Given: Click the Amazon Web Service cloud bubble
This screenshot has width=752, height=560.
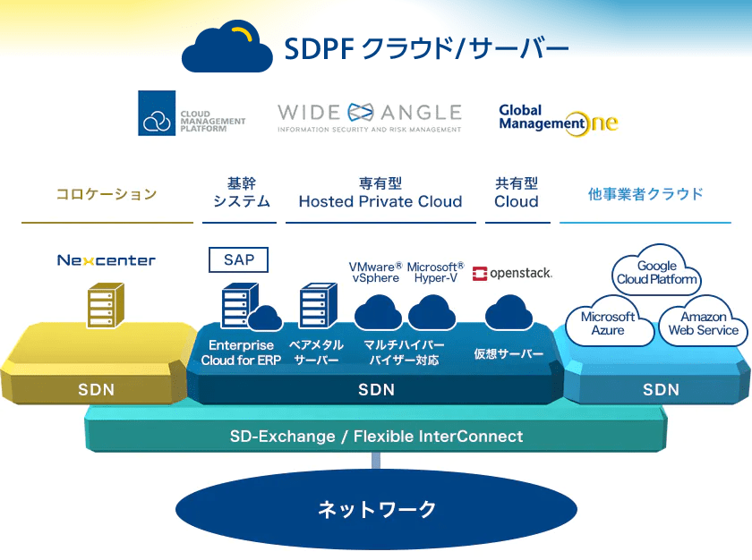Looking at the screenshot, I should coord(704,322).
